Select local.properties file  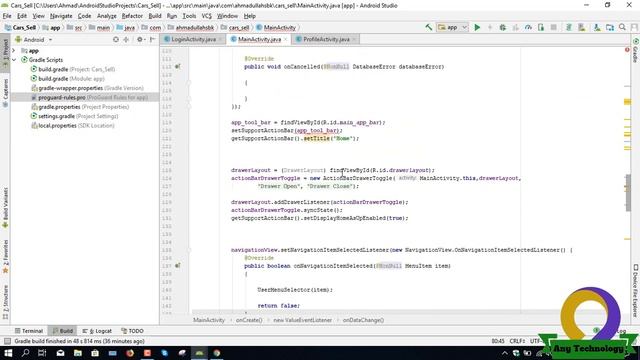[x=73, y=126]
